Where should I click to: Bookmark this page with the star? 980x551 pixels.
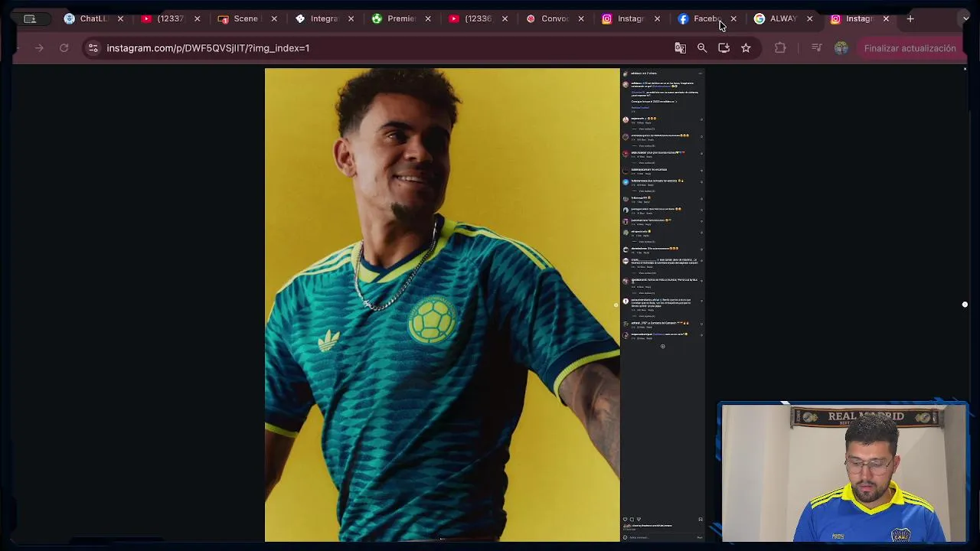(746, 48)
